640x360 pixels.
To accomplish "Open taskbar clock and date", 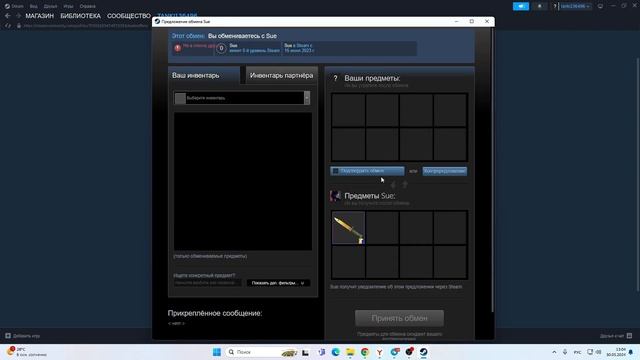I will point(616,352).
